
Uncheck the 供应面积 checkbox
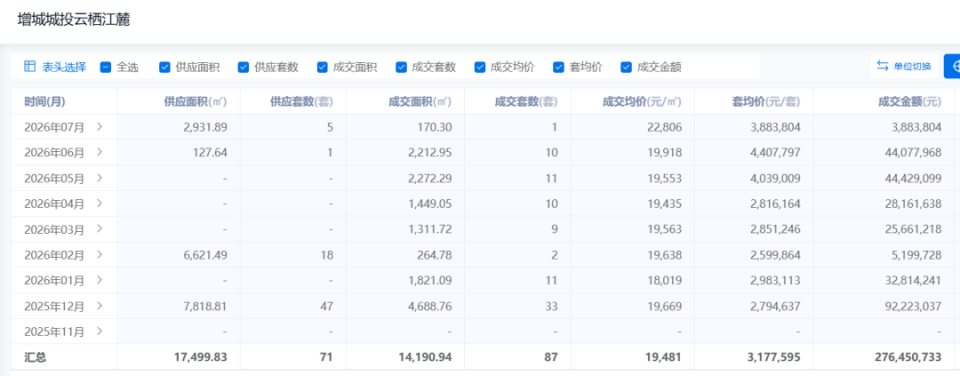164,67
